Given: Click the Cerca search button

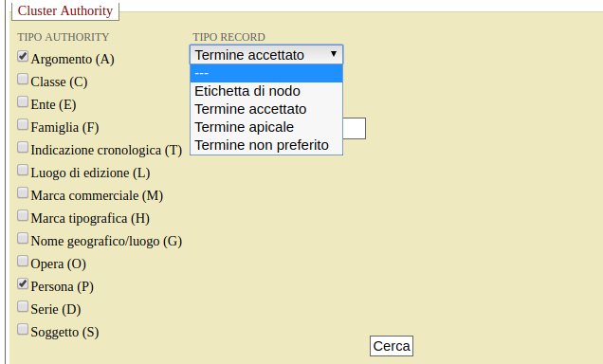Looking at the screenshot, I should 392,346.
